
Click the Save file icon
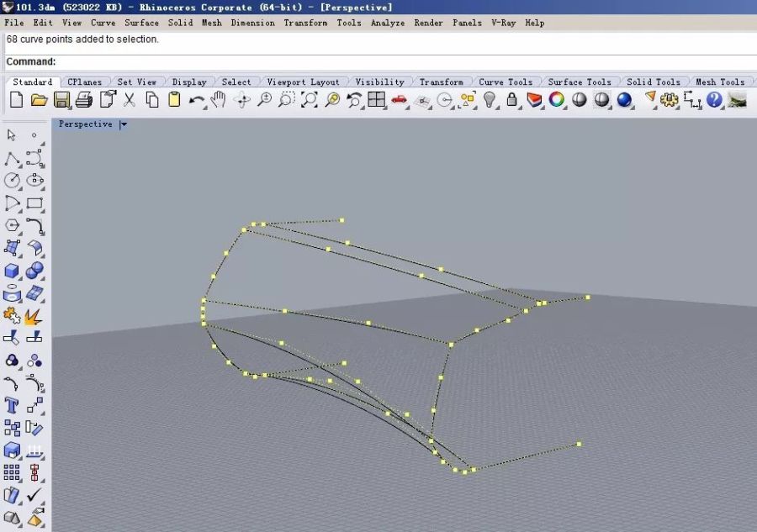point(61,100)
